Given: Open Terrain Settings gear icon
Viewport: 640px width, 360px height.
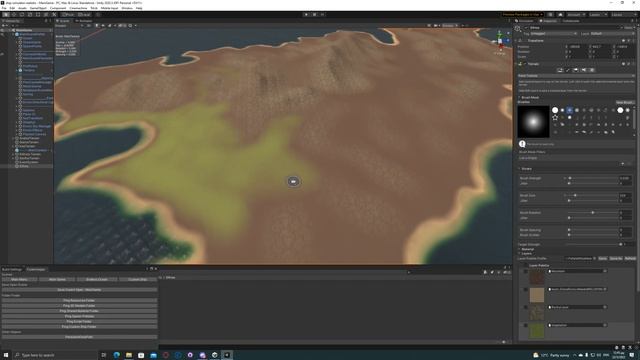Looking at the screenshot, I should (x=591, y=70).
